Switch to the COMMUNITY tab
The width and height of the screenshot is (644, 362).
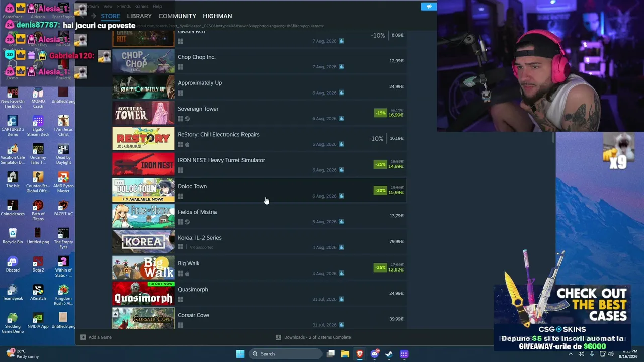pos(177,16)
